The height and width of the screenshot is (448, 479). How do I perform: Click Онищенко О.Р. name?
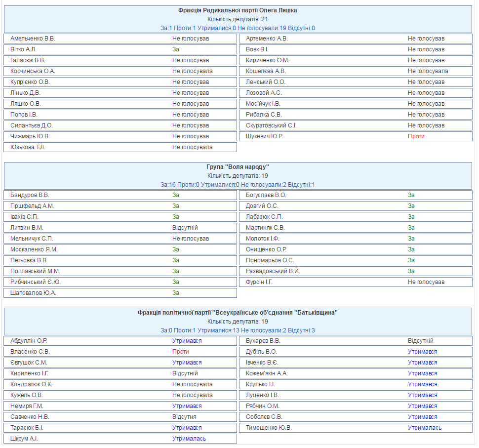click(266, 249)
